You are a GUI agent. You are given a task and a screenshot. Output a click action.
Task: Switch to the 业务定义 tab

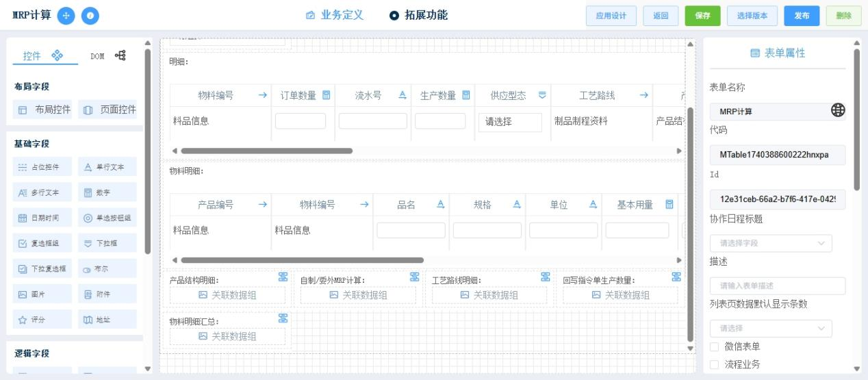pos(334,15)
